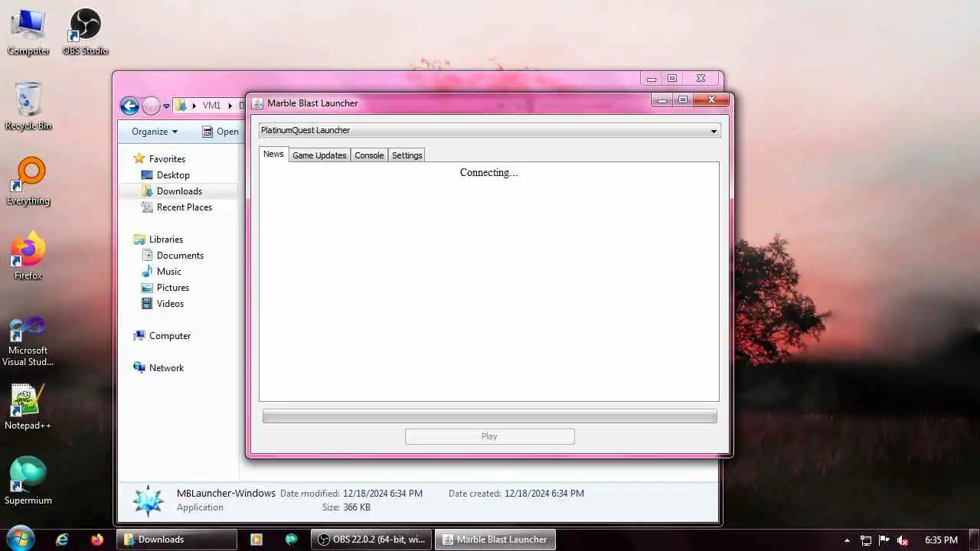Click the Marble Blast Launcher taskbar button

click(x=495, y=540)
